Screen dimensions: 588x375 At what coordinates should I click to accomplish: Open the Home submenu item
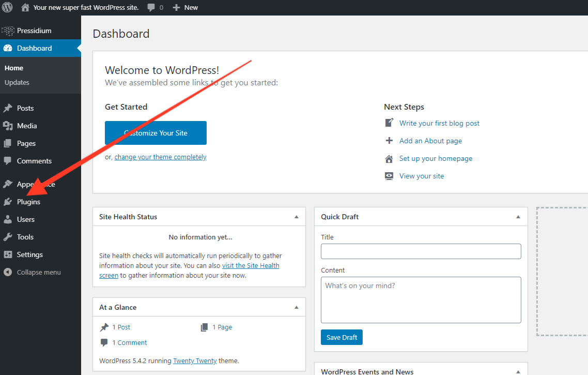coord(14,68)
